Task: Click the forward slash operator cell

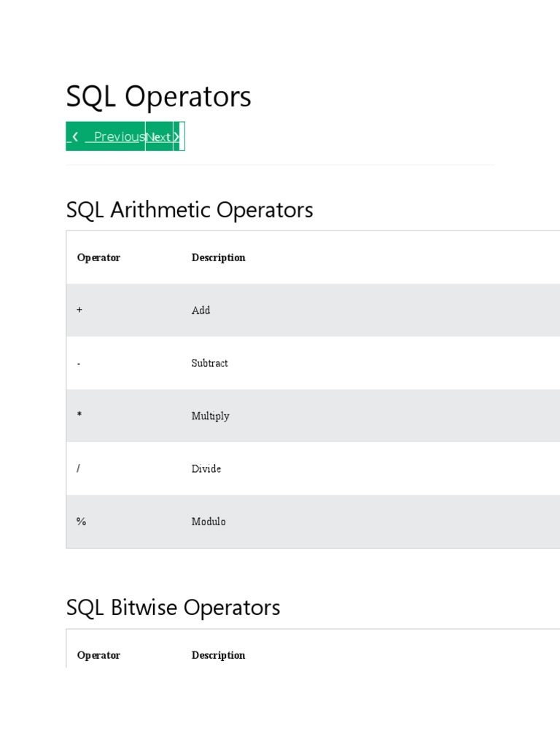Action: tap(78, 468)
